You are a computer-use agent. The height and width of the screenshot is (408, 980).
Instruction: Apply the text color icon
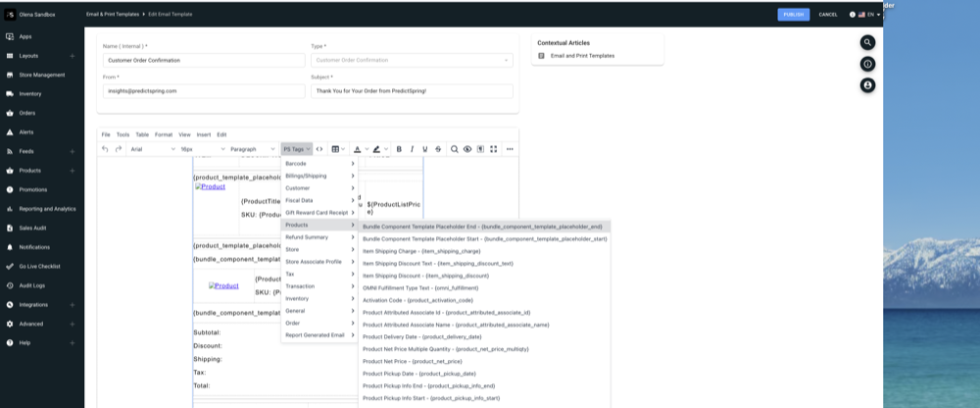click(357, 149)
